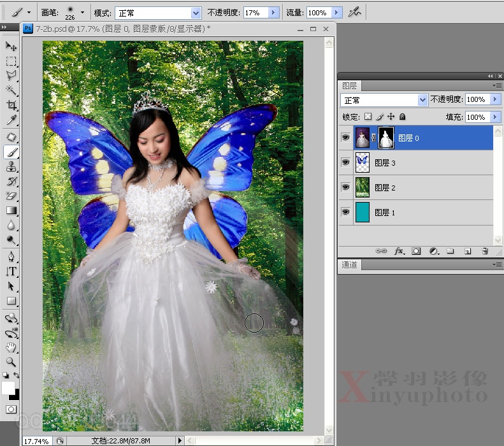Select the Zoom tool
The image size is (504, 446).
click(11, 362)
